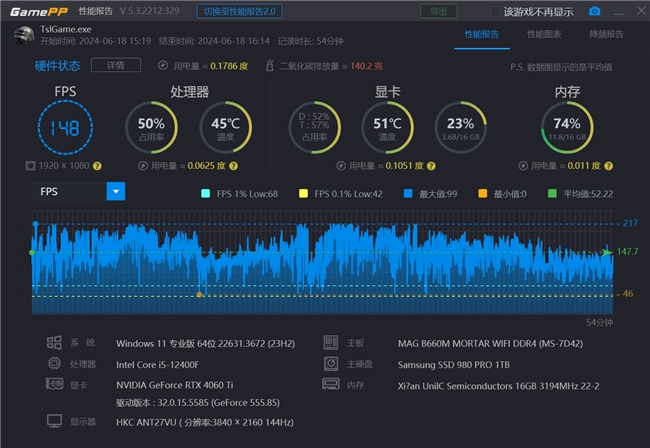The width and height of the screenshot is (650, 448).
Task: Click the GPU D:52% T:57% usage gauge
Action: click(314, 128)
